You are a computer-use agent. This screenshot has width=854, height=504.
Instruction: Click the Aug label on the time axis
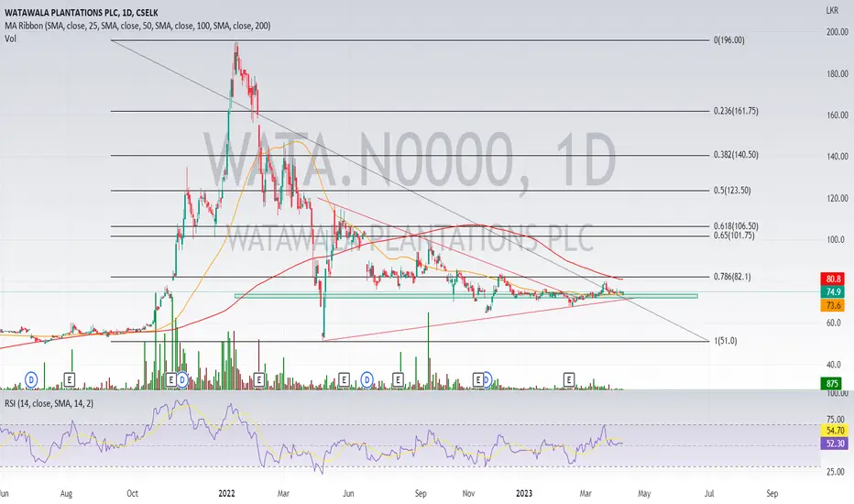pos(66,493)
